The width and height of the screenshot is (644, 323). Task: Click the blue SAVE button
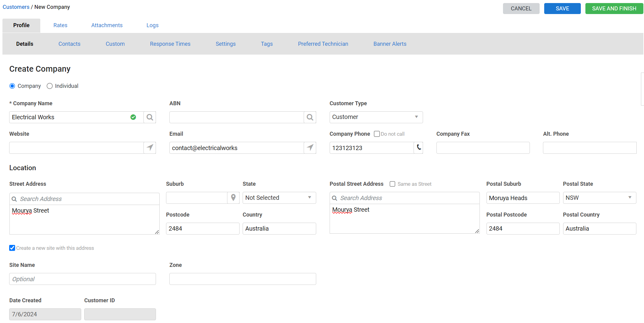(562, 9)
